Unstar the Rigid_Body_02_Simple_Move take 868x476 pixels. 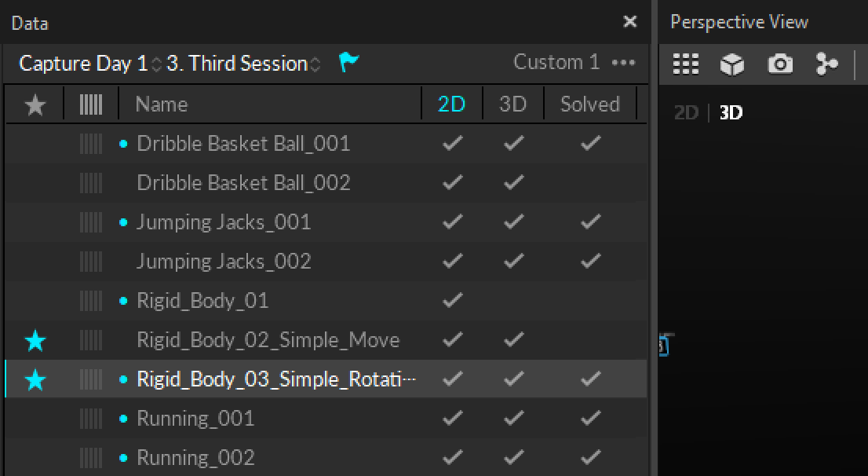click(35, 340)
